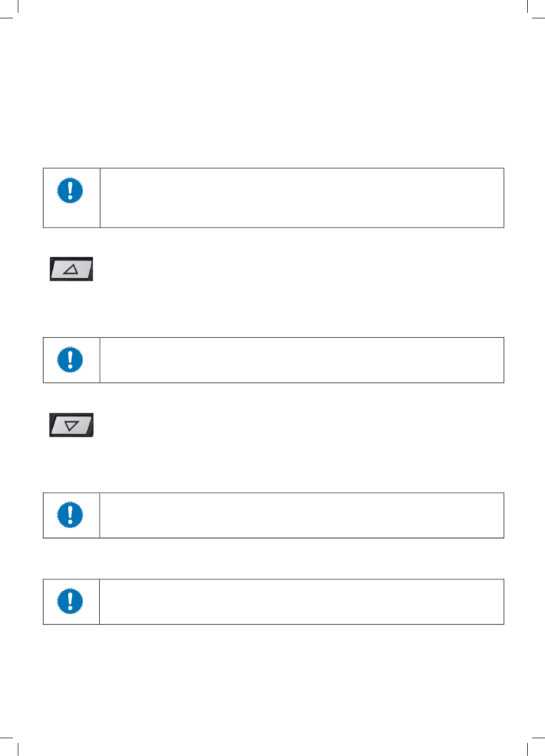The width and height of the screenshot is (545, 756).
Task: Click the dark border of the up triangle key
Action: click(x=71, y=259)
